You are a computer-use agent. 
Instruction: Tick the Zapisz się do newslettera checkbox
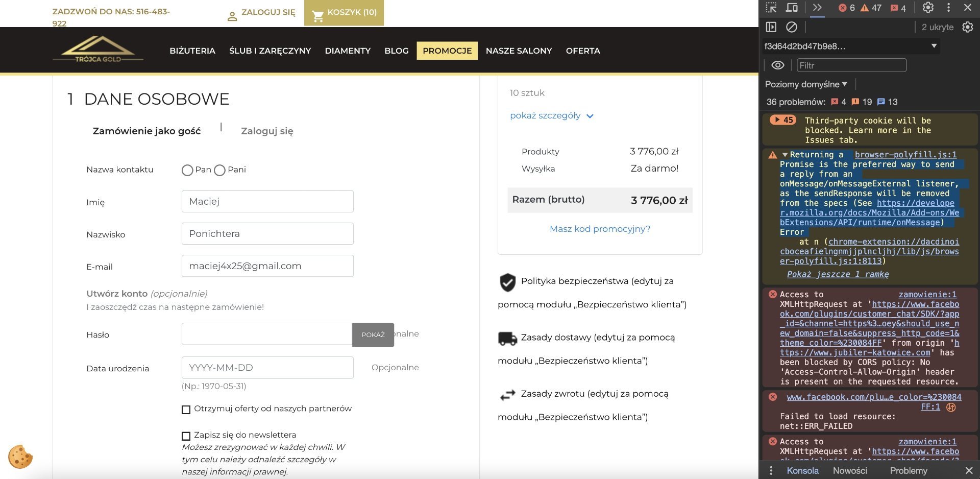186,436
